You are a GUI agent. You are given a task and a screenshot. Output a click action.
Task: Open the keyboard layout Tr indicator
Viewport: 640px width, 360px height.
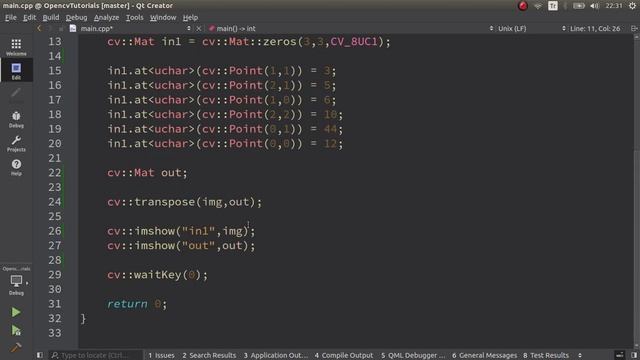pos(553,6)
